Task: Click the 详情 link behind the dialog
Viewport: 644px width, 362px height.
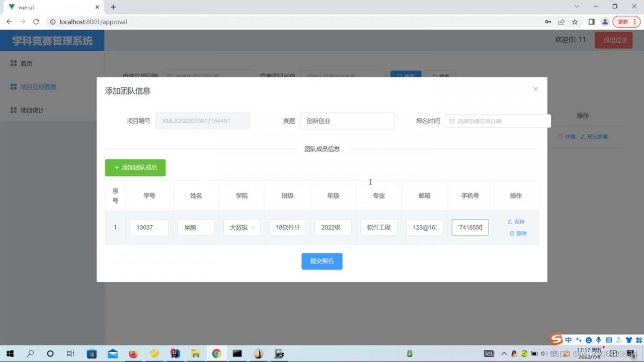Action: tap(567, 136)
